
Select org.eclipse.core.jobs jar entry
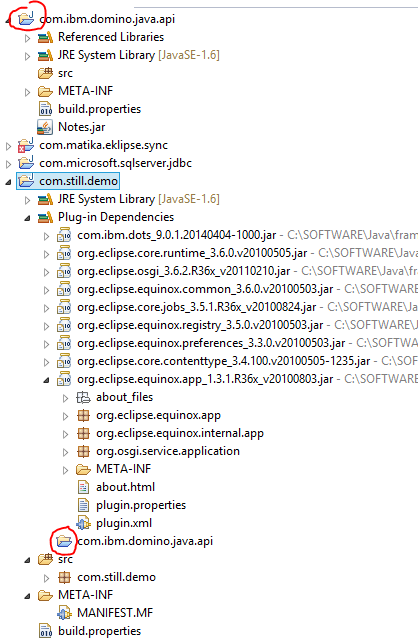196,307
